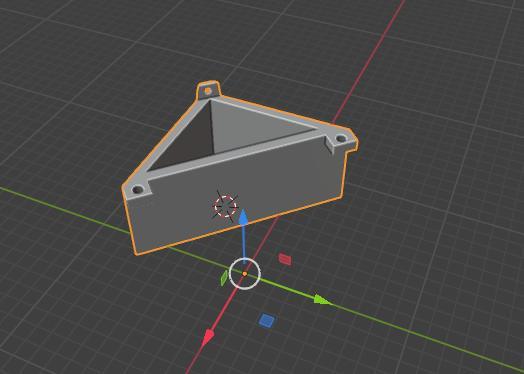This screenshot has height=374, width=524.
Task: Click the blue Z-axis move gizmo arrow
Action: tap(244, 217)
